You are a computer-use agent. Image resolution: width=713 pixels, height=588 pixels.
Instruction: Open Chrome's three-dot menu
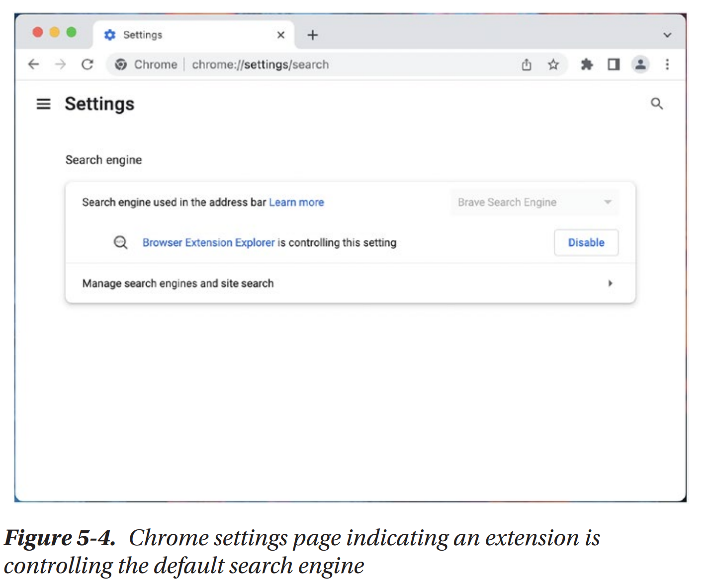tap(667, 64)
